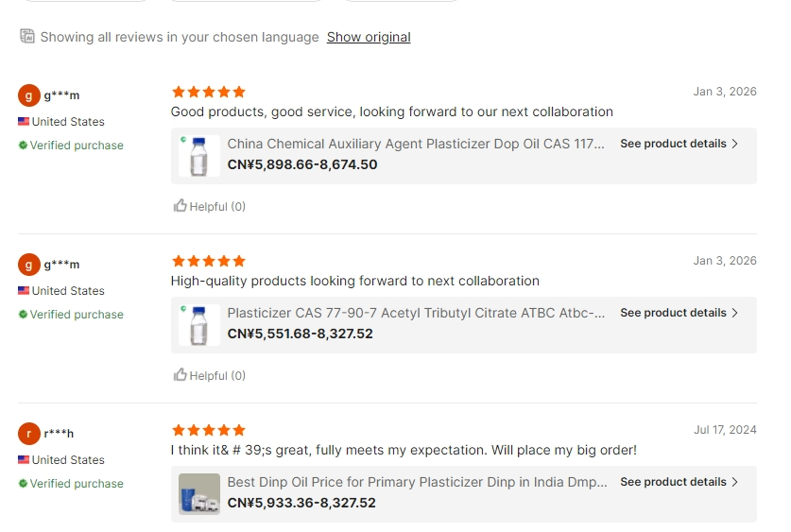Click thumbs-up icon on second review
Image resolution: width=791 pixels, height=532 pixels.
181,375
